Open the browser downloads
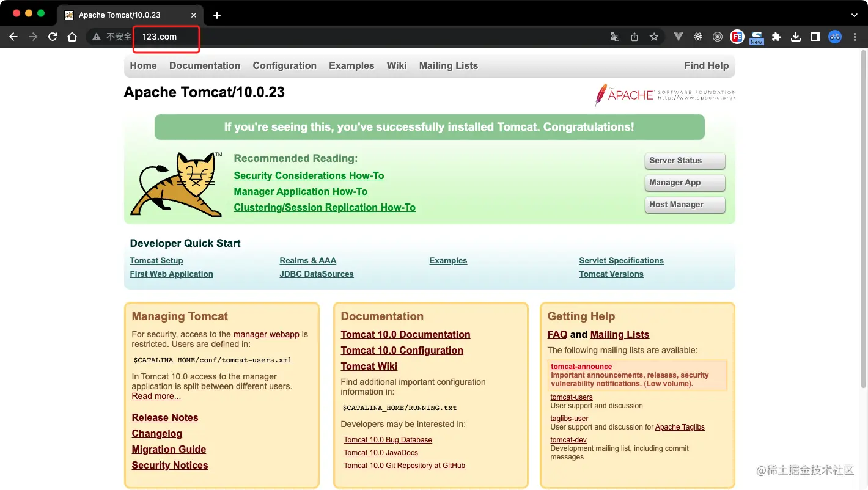 tap(796, 37)
